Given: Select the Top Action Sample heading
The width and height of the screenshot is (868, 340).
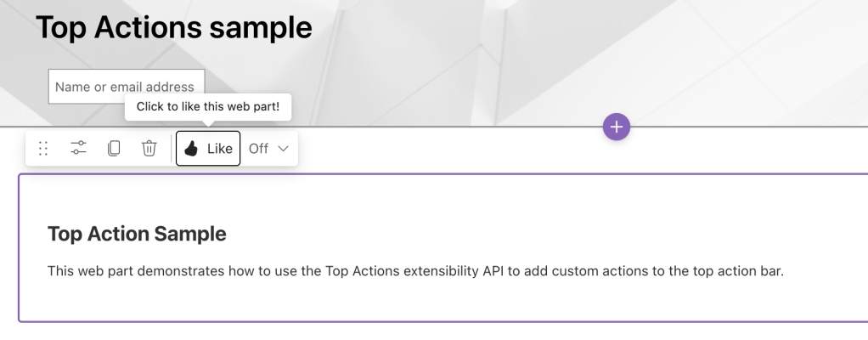Looking at the screenshot, I should 137,234.
